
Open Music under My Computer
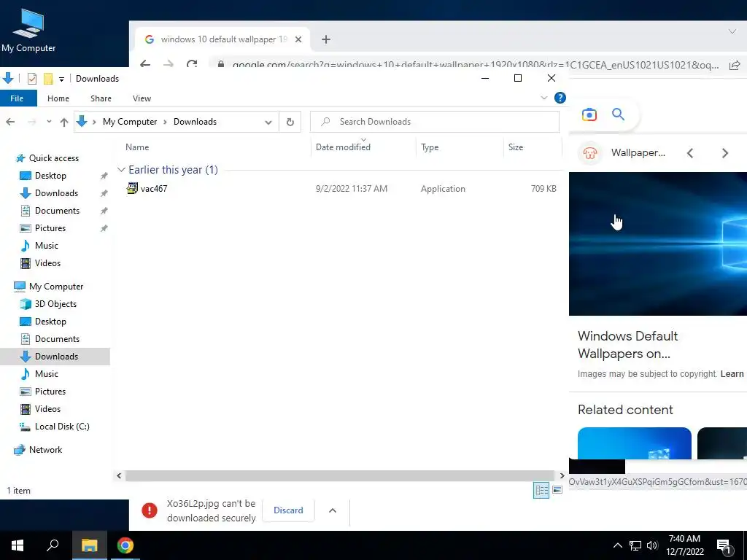tap(46, 374)
